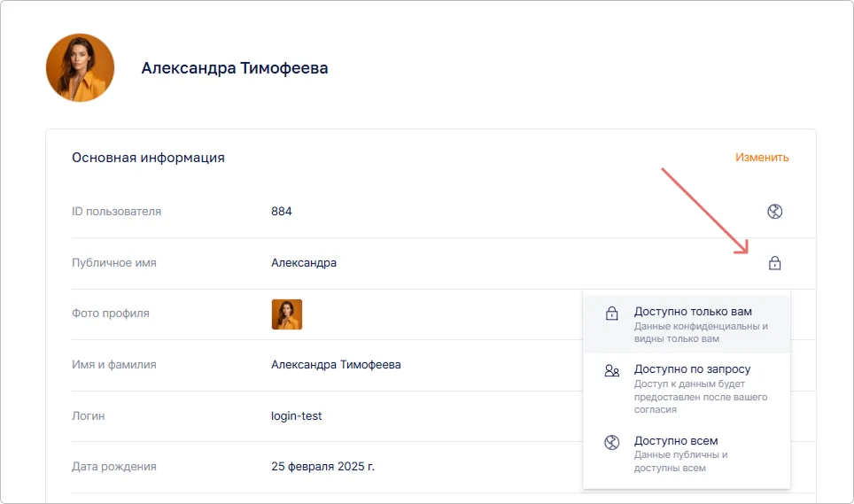Click the login value login-test
The width and height of the screenshot is (854, 504).
pyautogui.click(x=296, y=415)
